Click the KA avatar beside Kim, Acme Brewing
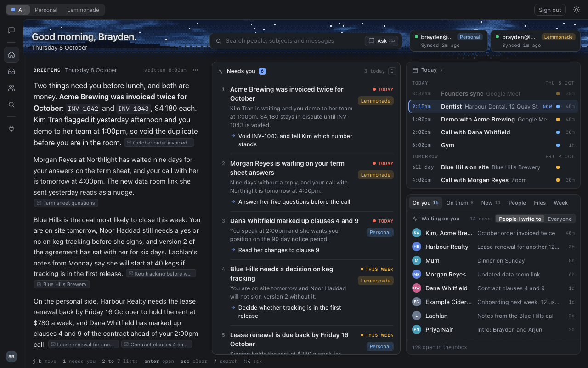This screenshot has width=588, height=368. click(417, 233)
